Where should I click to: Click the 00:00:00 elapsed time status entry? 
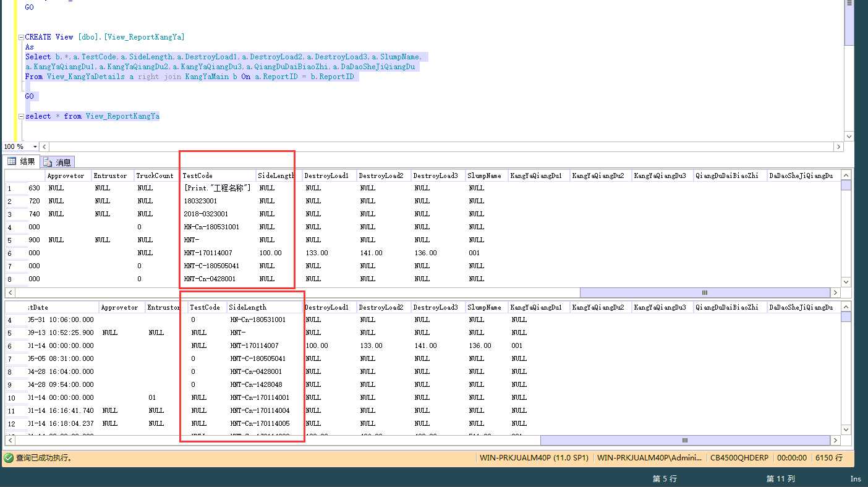[x=792, y=458]
